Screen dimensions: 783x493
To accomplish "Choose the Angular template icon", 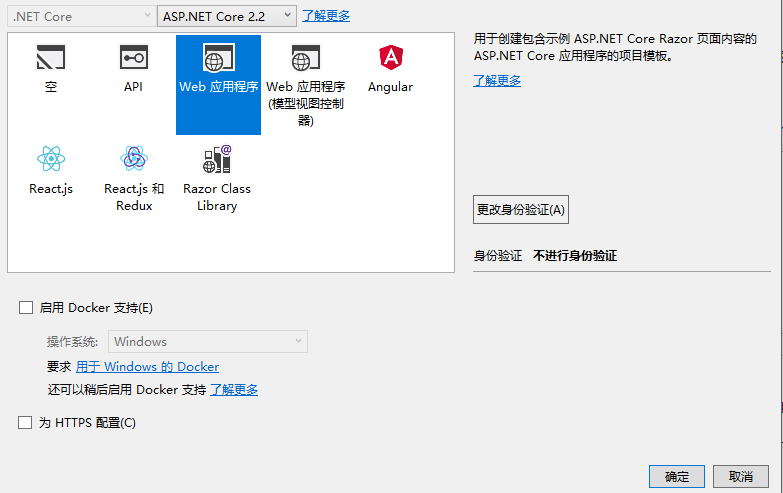I will coord(391,57).
